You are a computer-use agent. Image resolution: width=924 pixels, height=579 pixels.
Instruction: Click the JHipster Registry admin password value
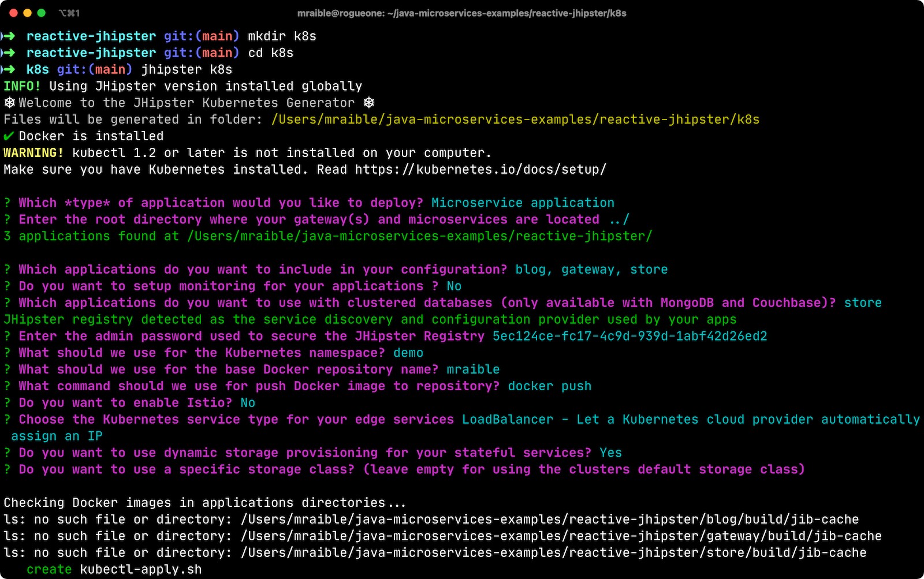click(629, 337)
